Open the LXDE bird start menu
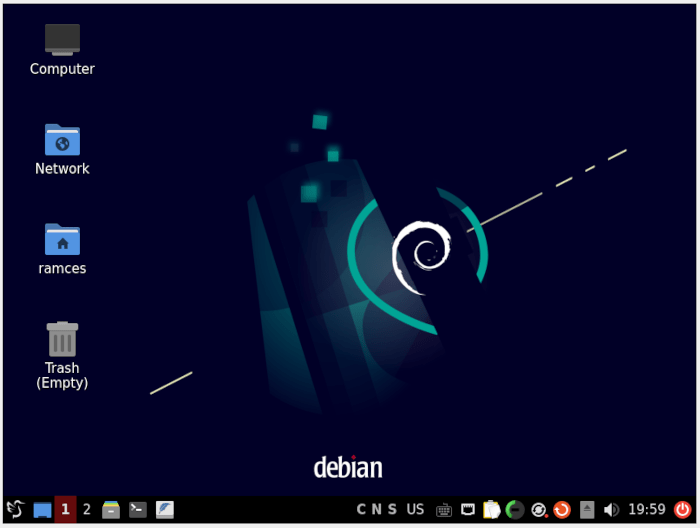This screenshot has width=700, height=528. coord(16,509)
